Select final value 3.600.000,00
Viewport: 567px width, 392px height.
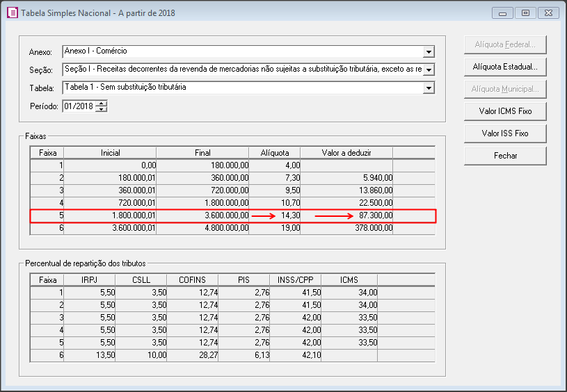(202, 215)
